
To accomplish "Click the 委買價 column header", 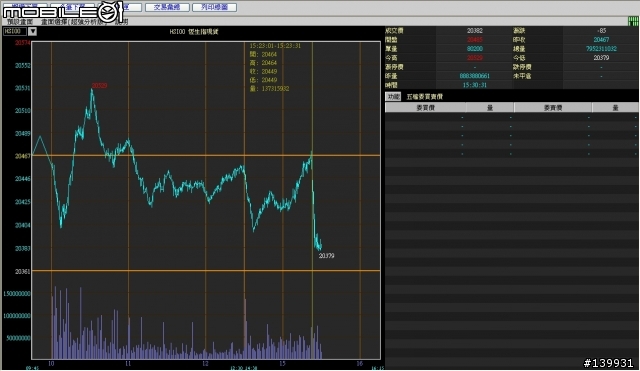I will (x=426, y=108).
